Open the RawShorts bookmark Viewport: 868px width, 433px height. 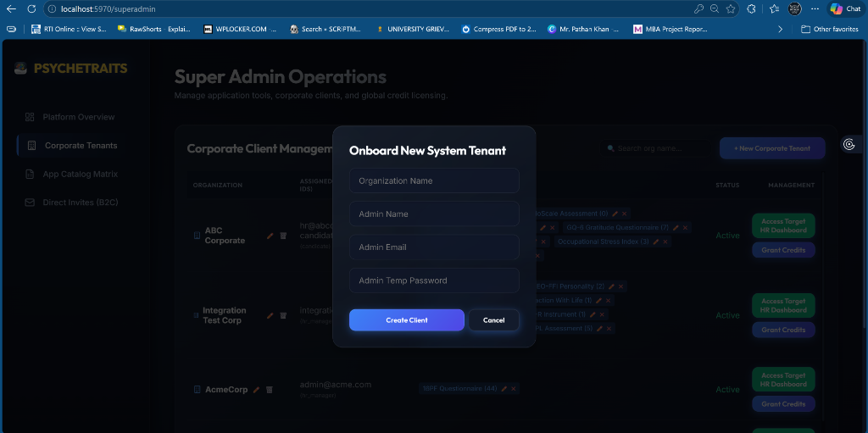[x=154, y=29]
